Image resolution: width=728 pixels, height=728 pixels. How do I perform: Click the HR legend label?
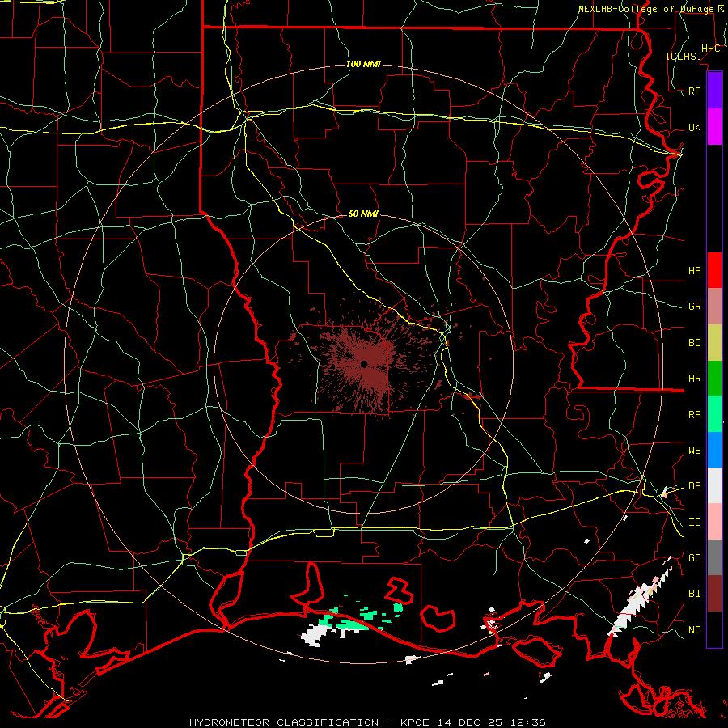tap(694, 379)
